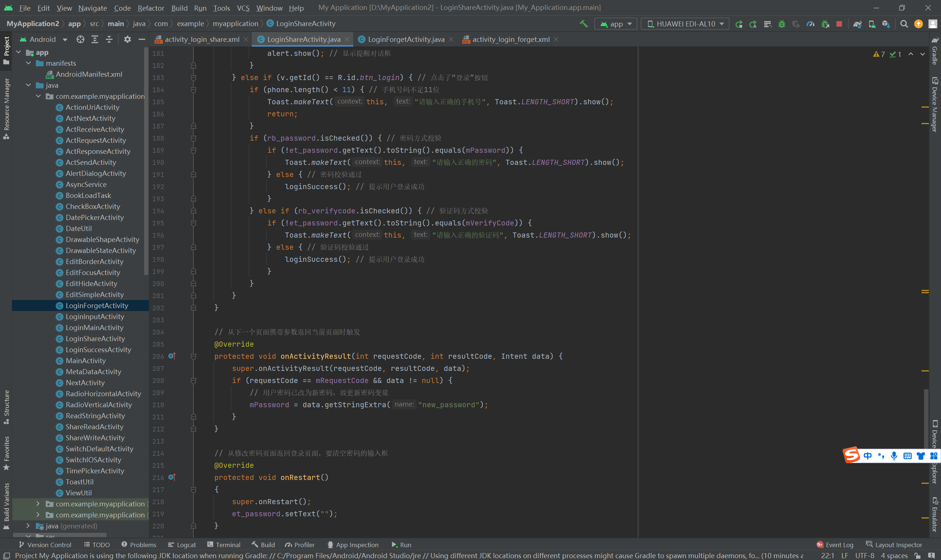The image size is (941, 560).
Task: Open the Profiler gauge icon in toolbar
Action: coord(811,24)
